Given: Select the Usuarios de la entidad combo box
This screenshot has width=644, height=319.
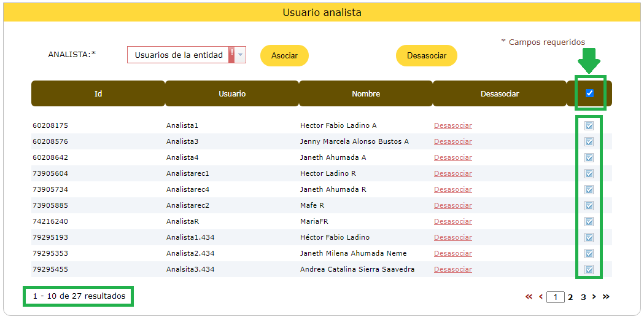Looking at the screenshot, I should coord(178,55).
